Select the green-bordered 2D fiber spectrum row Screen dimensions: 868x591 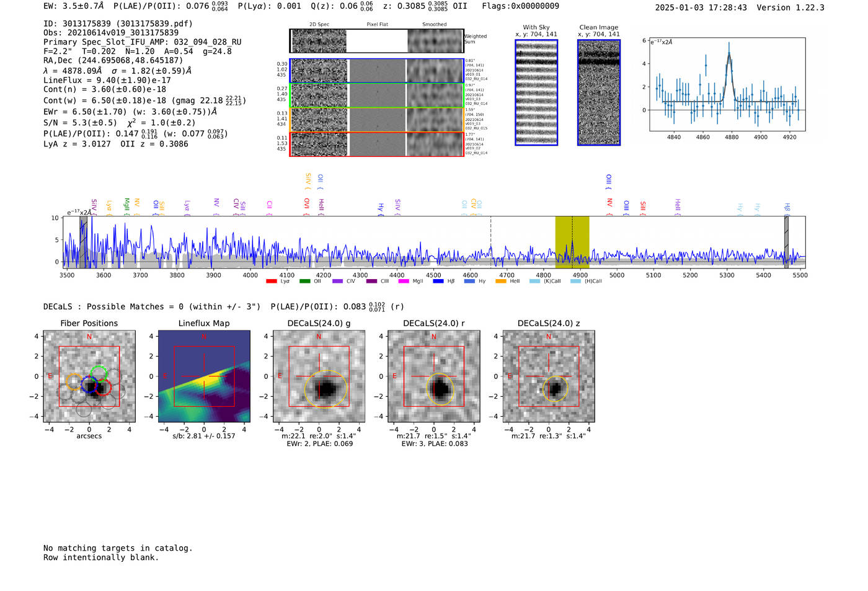(377, 96)
